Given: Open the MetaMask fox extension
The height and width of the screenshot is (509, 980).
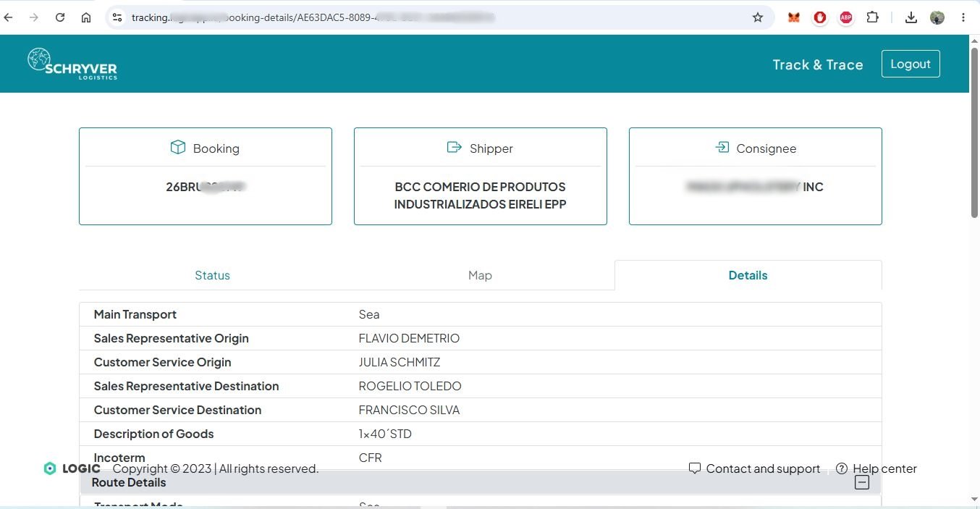Looking at the screenshot, I should [x=794, y=17].
